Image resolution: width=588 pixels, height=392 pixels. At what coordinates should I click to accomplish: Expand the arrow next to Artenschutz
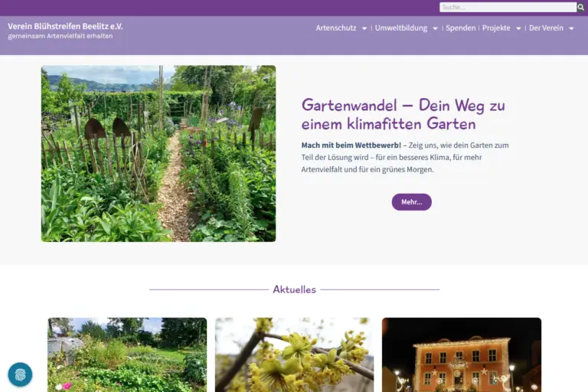pos(364,28)
